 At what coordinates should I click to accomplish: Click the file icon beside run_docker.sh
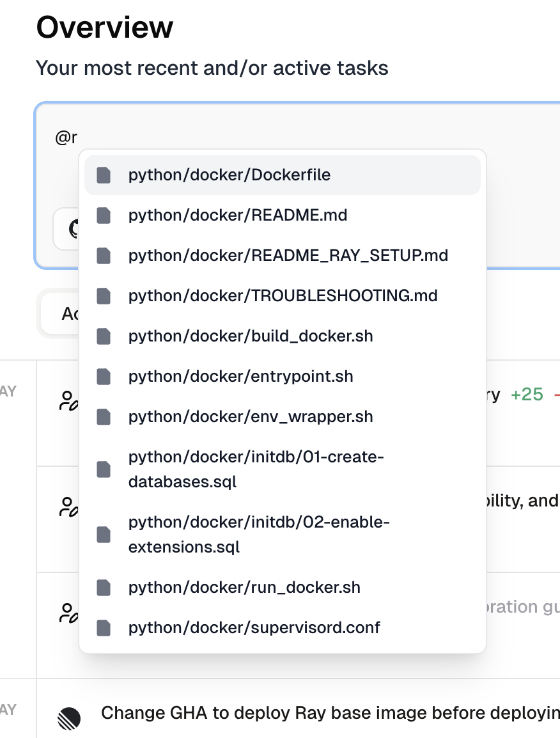click(103, 587)
